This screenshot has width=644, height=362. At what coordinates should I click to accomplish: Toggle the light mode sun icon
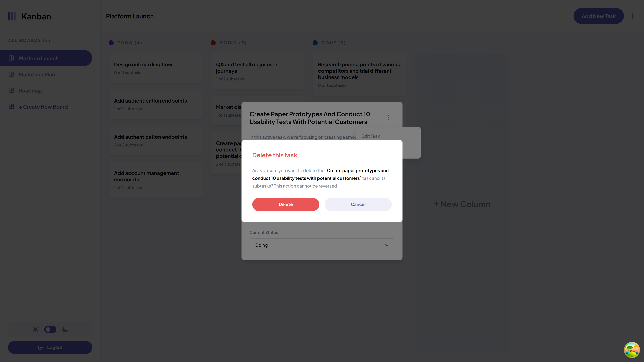tap(36, 329)
